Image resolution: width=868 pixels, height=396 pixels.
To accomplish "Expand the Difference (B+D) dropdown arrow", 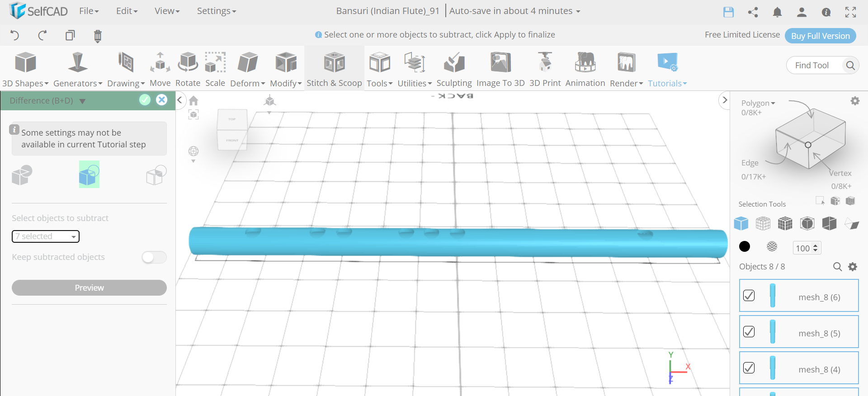I will pyautogui.click(x=82, y=101).
